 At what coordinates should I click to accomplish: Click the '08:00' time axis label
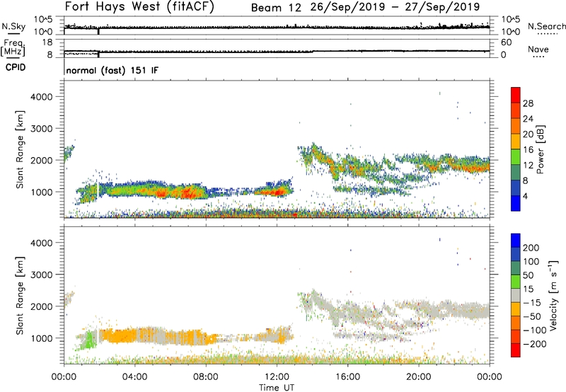coord(205,377)
